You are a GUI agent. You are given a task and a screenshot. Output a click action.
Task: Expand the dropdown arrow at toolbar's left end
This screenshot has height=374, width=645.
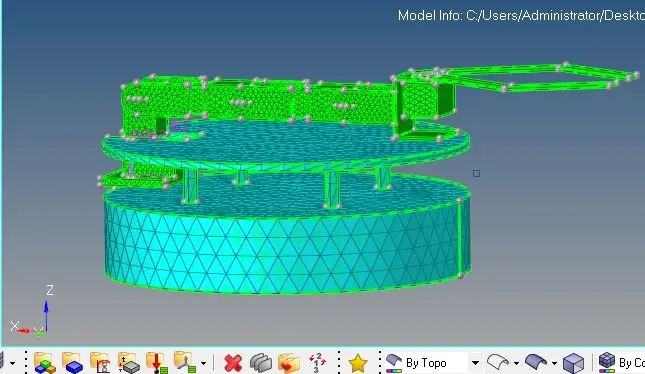pyautogui.click(x=12, y=363)
